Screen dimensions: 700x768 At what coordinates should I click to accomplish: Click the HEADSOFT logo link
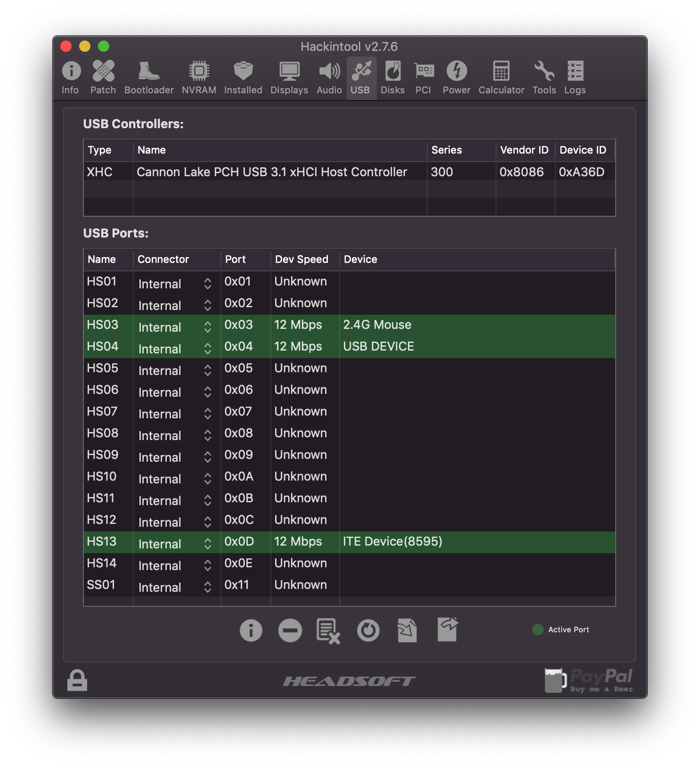click(349, 681)
